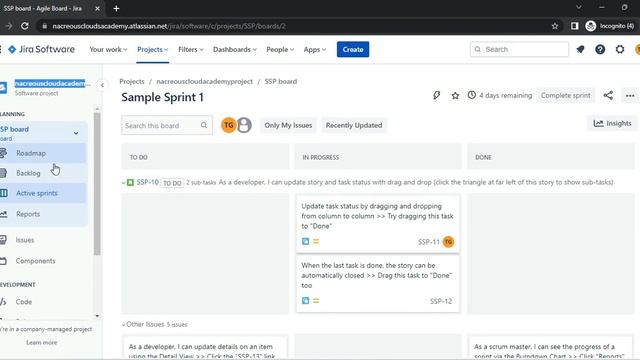Toggle the Recently Updated filter
640x360 pixels.
pyautogui.click(x=354, y=125)
